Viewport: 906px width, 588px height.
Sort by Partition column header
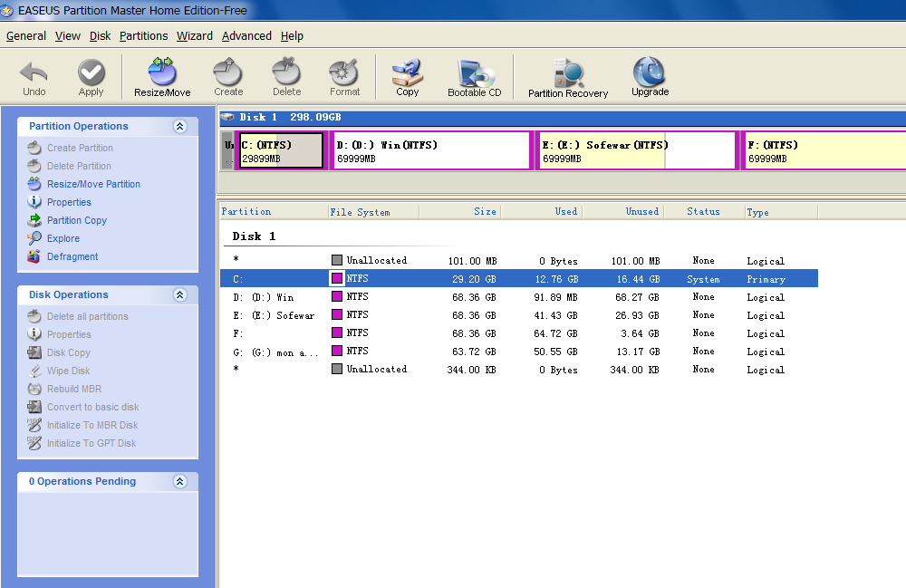(274, 211)
